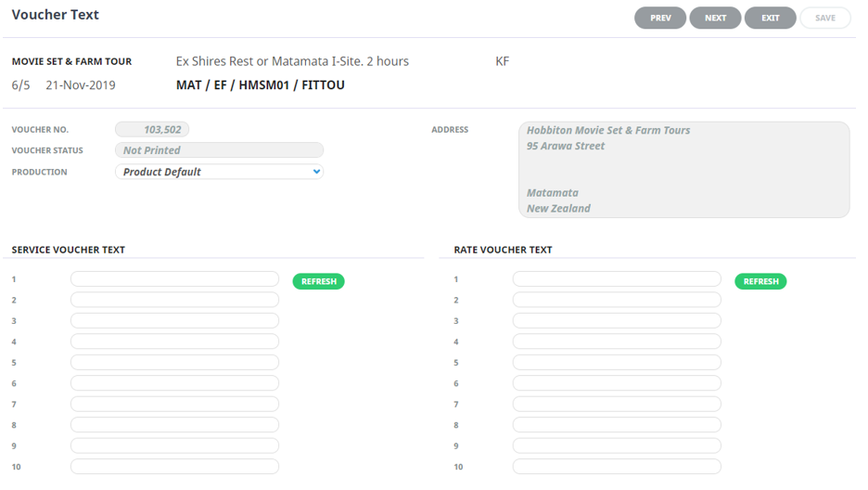Click the SAVE button
Viewport: 868px width, 490px height.
click(x=824, y=19)
